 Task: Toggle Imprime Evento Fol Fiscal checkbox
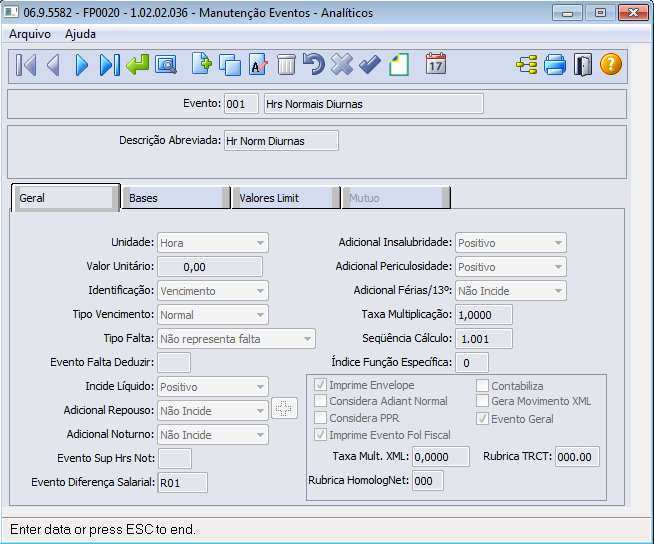[320, 435]
